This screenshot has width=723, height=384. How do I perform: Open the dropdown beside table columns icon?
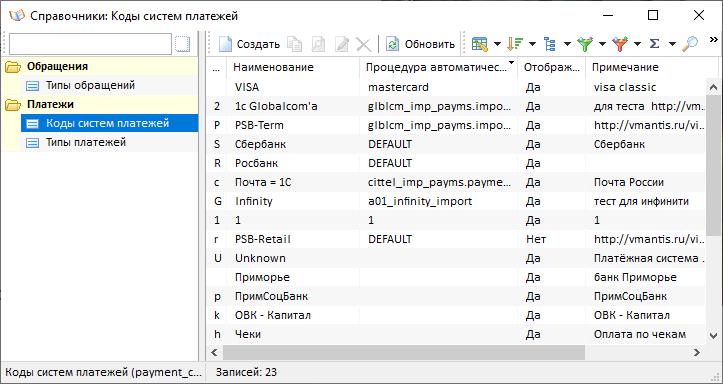(497, 44)
